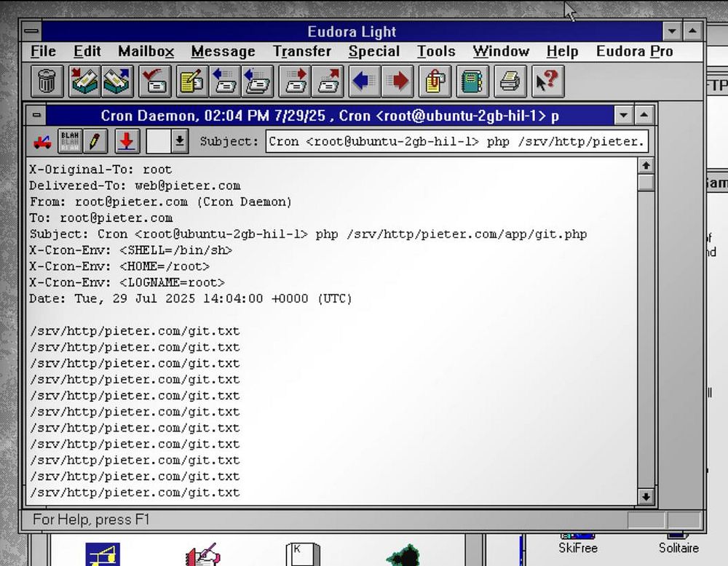Open the priority dropdown in message toolbar
Viewport: 728px width, 566px height.
click(x=179, y=141)
